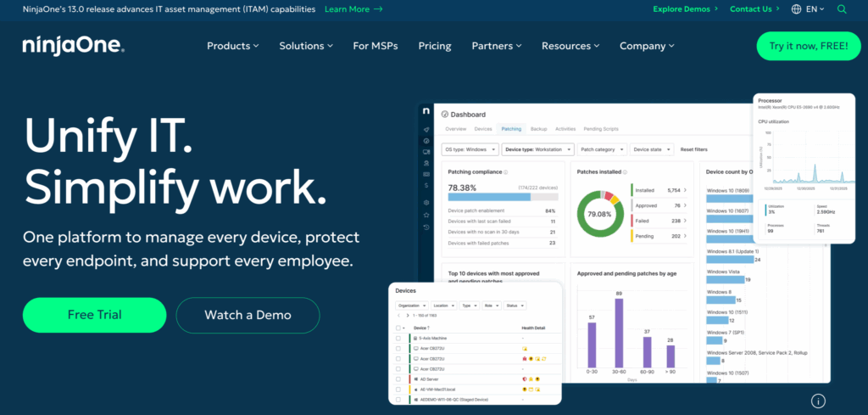868x415 pixels.
Task: Click the Try it now, FREE! button
Action: (809, 46)
